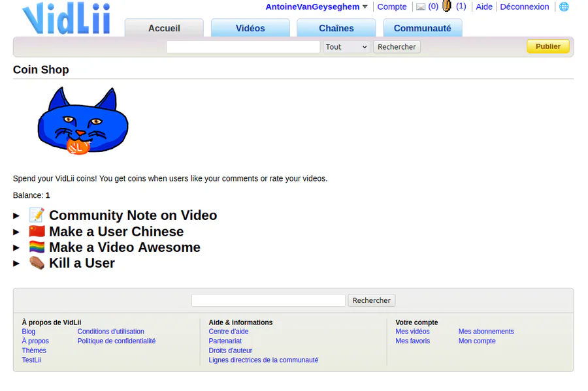588x391 pixels.
Task: Open the À propos footer link
Action: pyautogui.click(x=35, y=341)
